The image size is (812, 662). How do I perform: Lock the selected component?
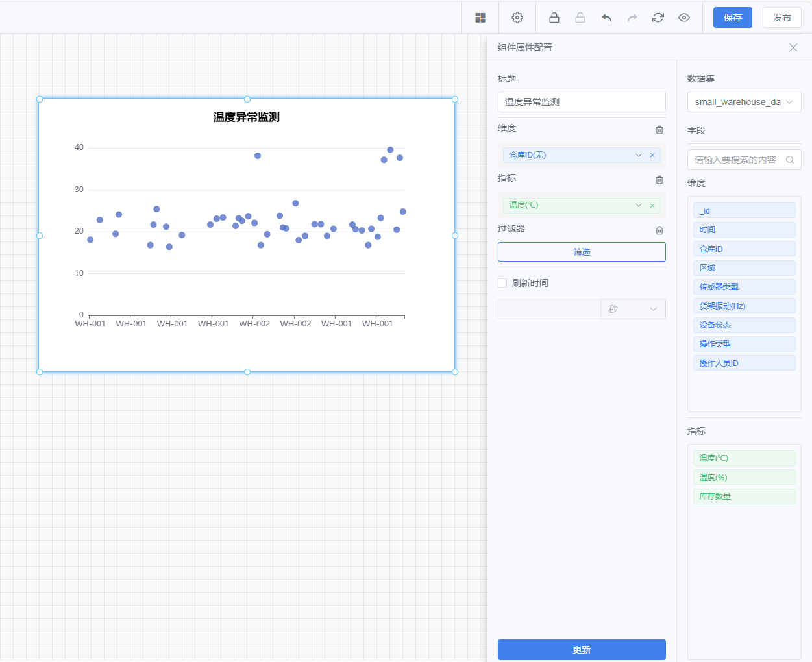pos(554,18)
